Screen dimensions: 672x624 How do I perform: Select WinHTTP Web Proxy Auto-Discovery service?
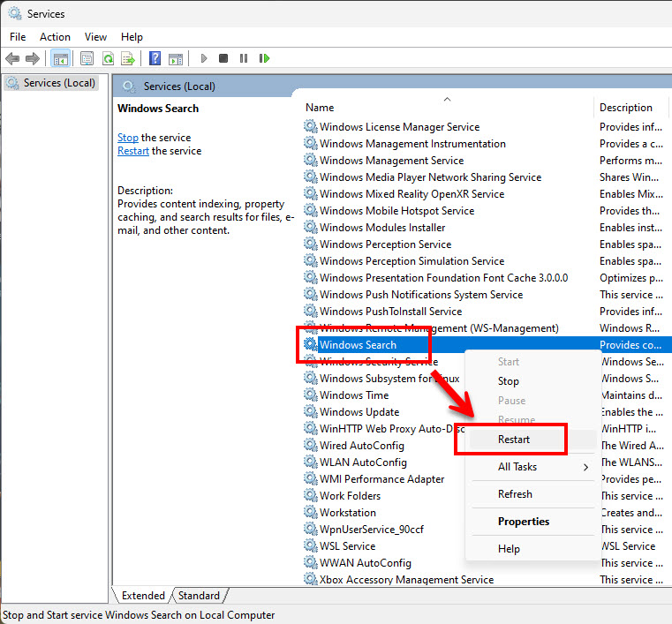pyautogui.click(x=392, y=428)
